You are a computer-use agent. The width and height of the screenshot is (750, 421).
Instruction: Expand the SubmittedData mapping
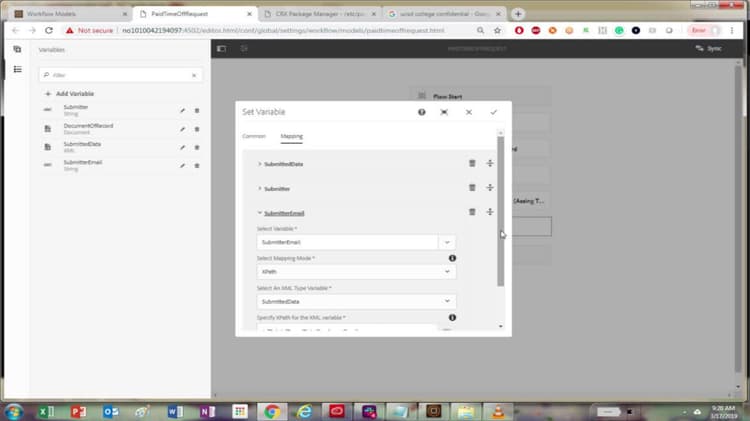(x=260, y=164)
